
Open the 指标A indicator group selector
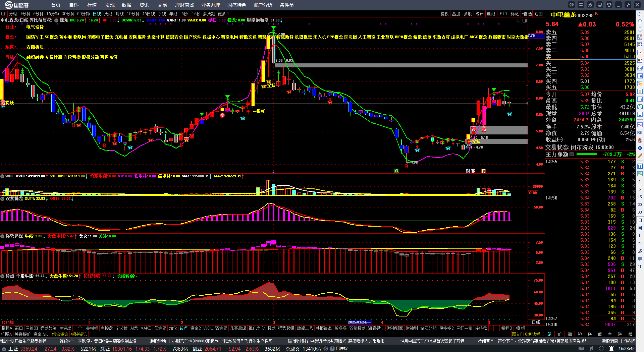pyautogui.click(x=7, y=328)
